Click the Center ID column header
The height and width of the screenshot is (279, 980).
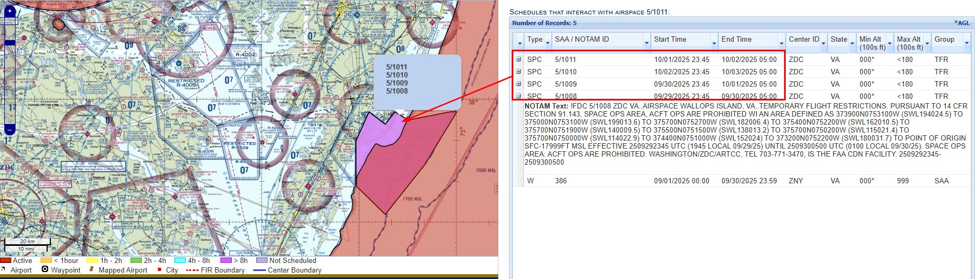[x=803, y=40]
